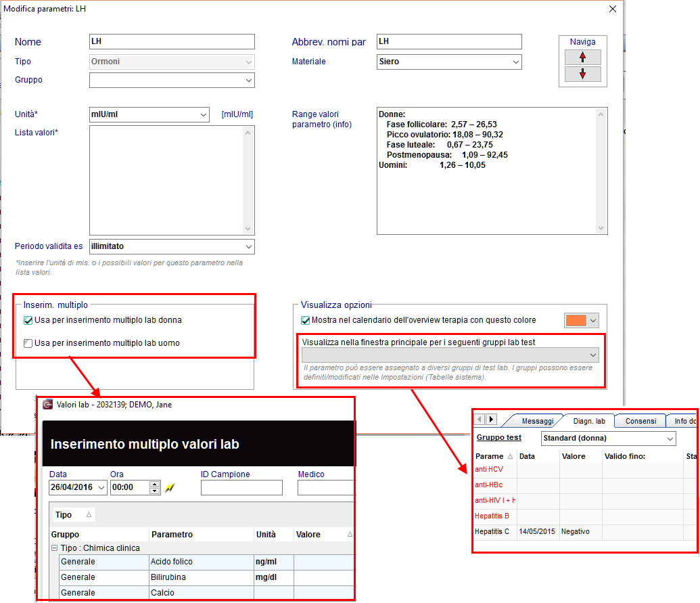Sort by the Tipo grouping header
Screen dimensions: 700x603
[x=74, y=514]
